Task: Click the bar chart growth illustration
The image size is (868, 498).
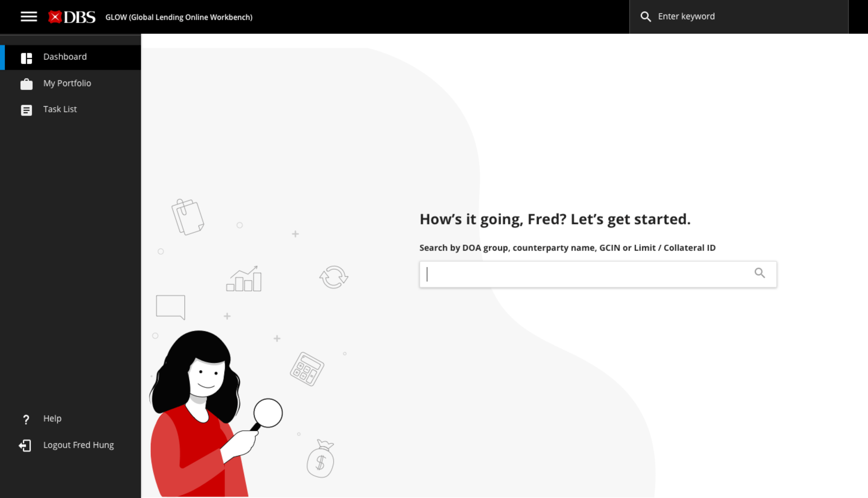Action: pyautogui.click(x=244, y=279)
